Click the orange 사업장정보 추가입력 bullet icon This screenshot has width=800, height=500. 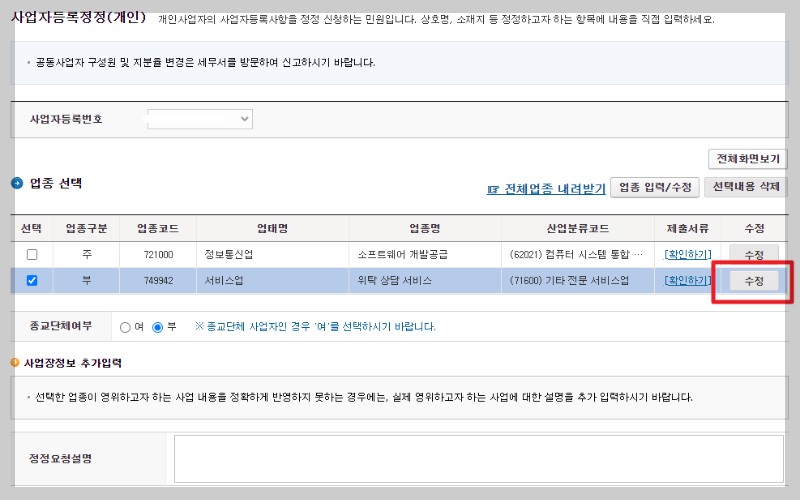(x=15, y=363)
